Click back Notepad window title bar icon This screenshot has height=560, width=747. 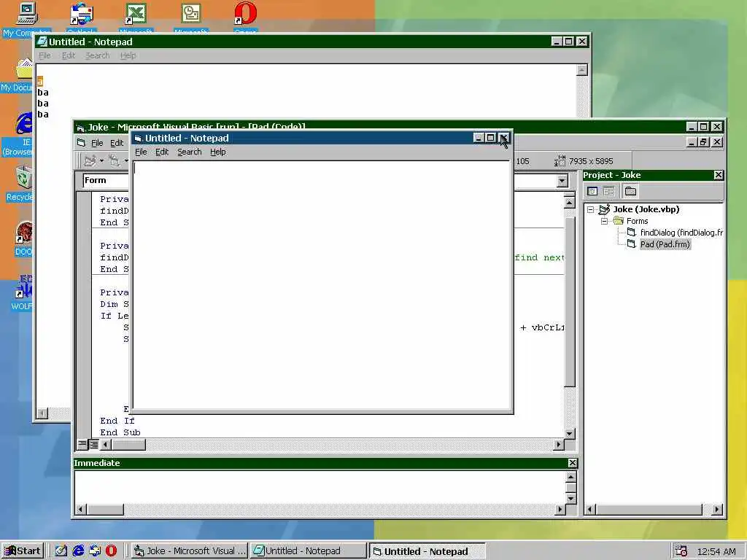(42, 42)
